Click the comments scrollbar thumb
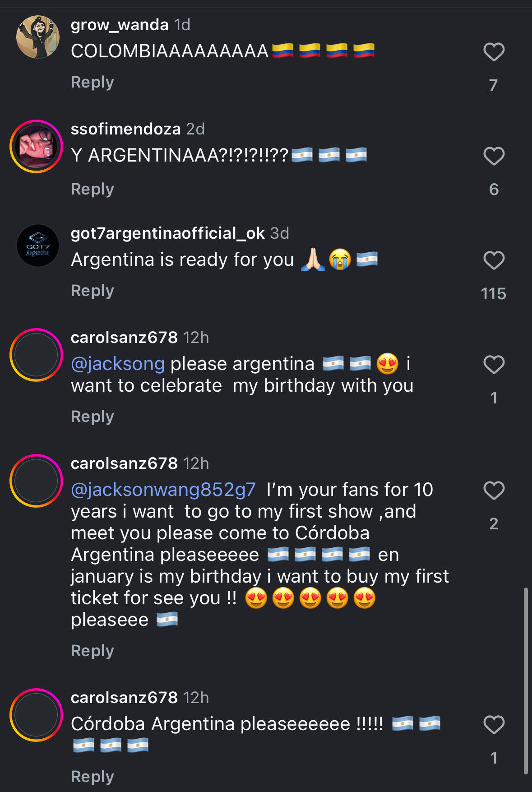The height and width of the screenshot is (792, 532). click(x=526, y=681)
